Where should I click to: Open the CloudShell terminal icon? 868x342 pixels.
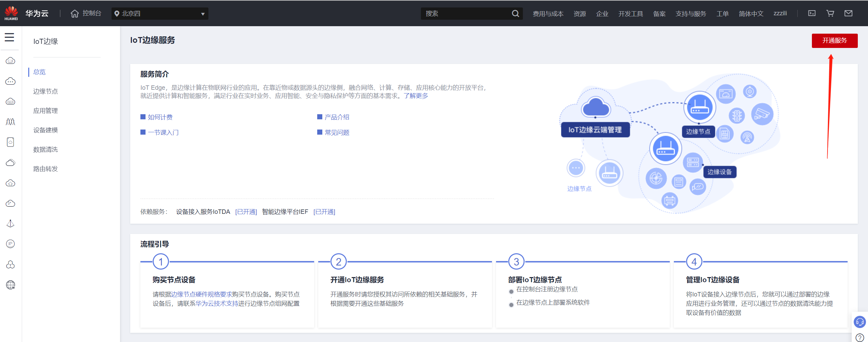pyautogui.click(x=812, y=13)
